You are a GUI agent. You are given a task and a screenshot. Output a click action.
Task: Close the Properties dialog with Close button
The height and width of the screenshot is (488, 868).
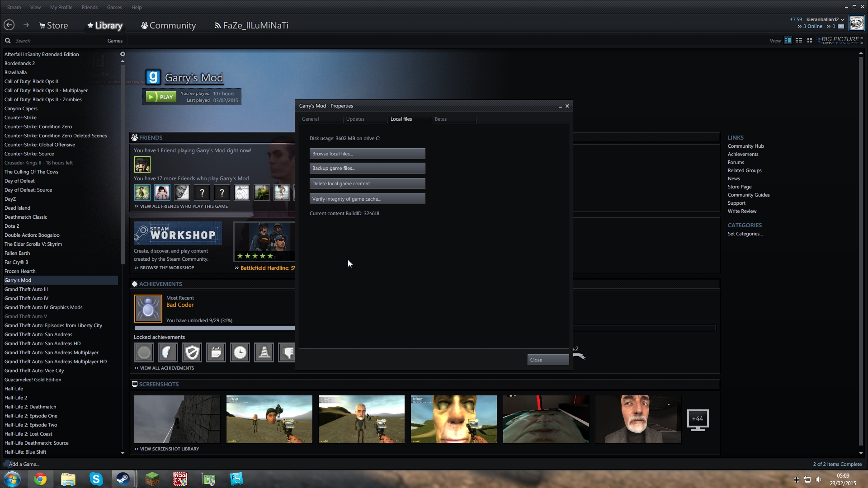coord(548,360)
